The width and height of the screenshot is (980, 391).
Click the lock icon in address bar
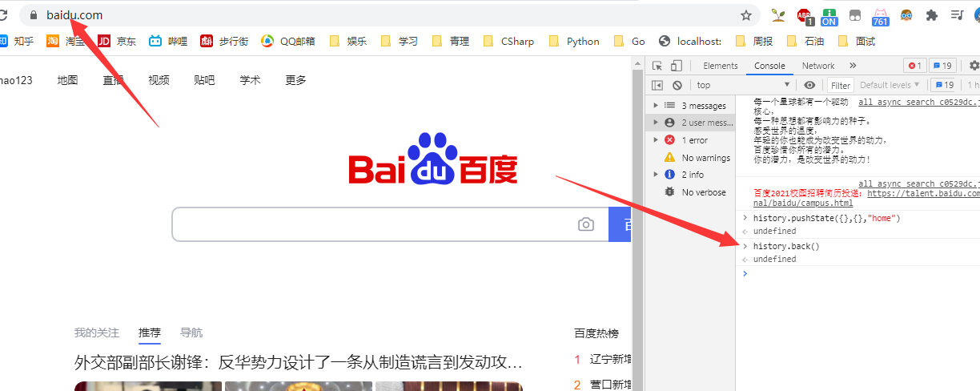click(x=34, y=14)
